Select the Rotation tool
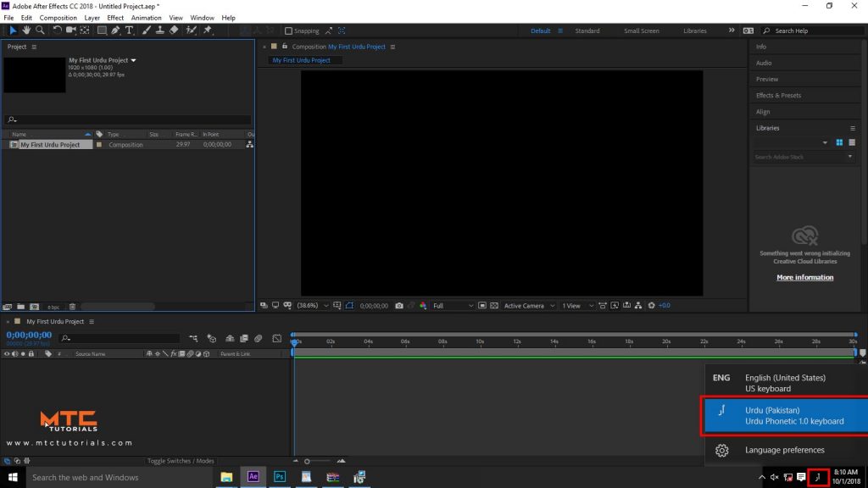The height and width of the screenshot is (488, 868). tap(57, 30)
